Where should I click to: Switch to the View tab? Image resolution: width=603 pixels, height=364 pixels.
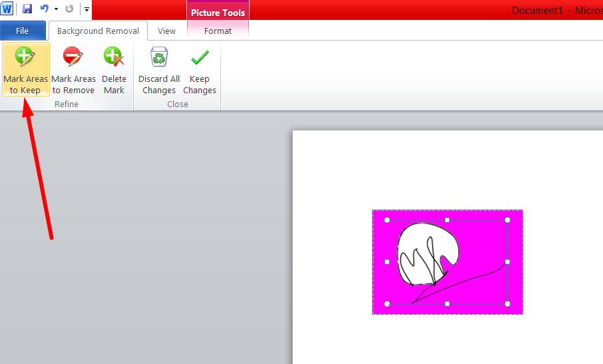click(x=166, y=31)
